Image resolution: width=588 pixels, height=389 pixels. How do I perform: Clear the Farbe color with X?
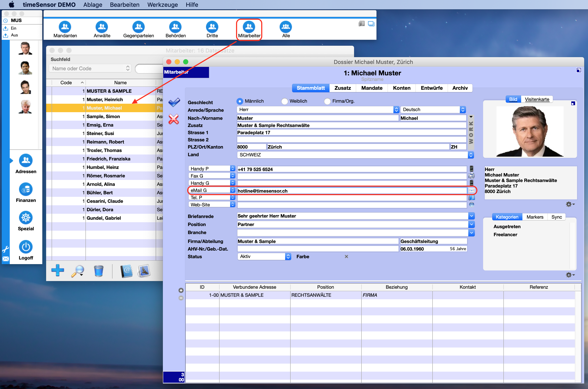click(346, 256)
